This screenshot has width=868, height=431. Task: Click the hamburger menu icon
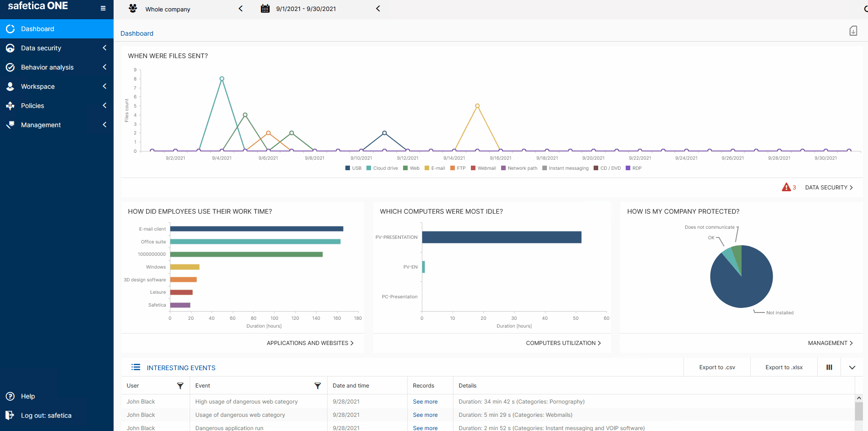tap(103, 8)
